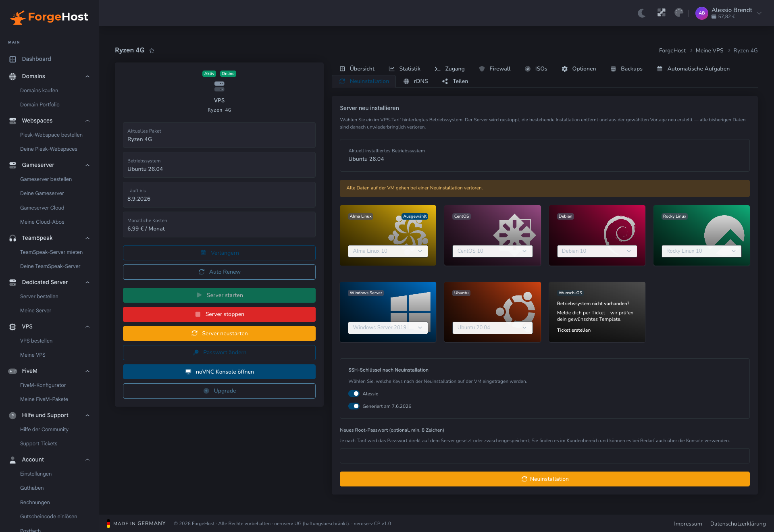Toggle dark mode moon icon
This screenshot has height=532, width=774.
(642, 13)
